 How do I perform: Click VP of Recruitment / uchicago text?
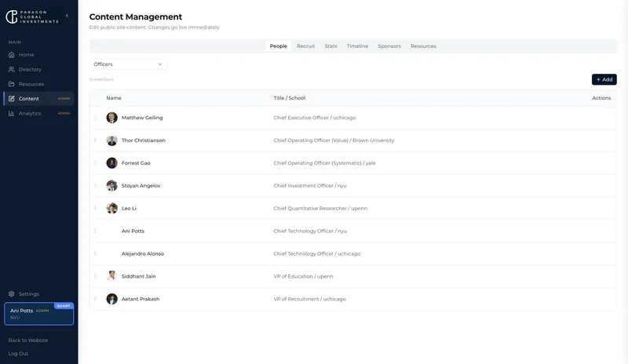coord(309,299)
